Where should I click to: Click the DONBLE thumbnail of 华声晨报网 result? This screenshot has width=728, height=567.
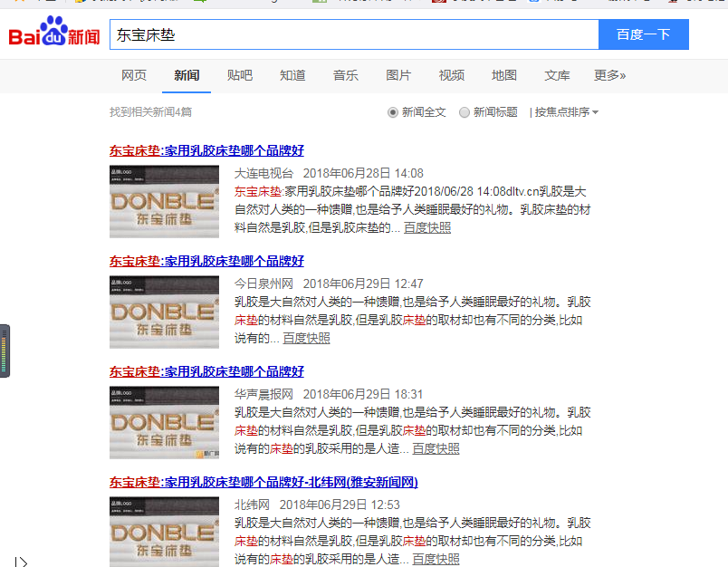click(165, 423)
